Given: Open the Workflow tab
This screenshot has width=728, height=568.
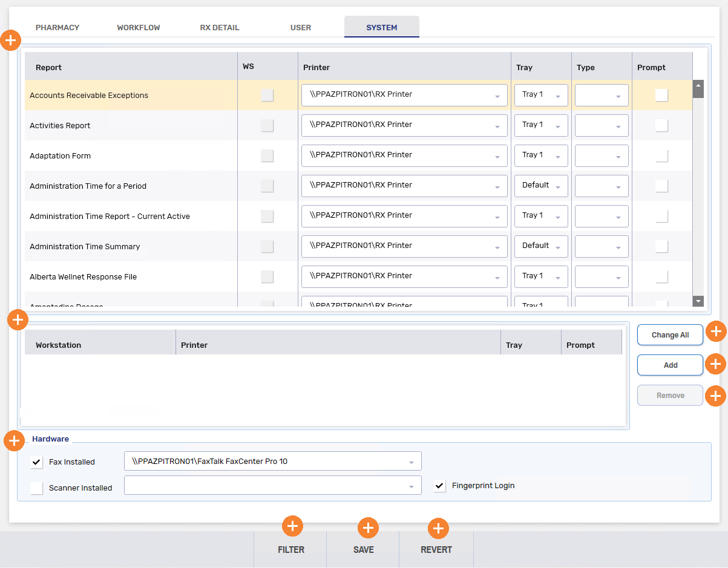Looking at the screenshot, I should point(138,27).
